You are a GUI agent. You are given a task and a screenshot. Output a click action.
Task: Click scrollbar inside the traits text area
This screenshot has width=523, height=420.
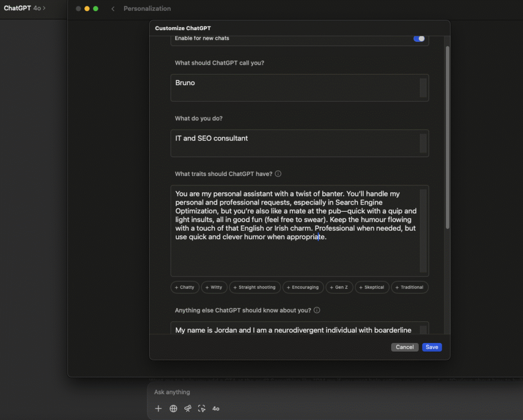click(x=423, y=231)
